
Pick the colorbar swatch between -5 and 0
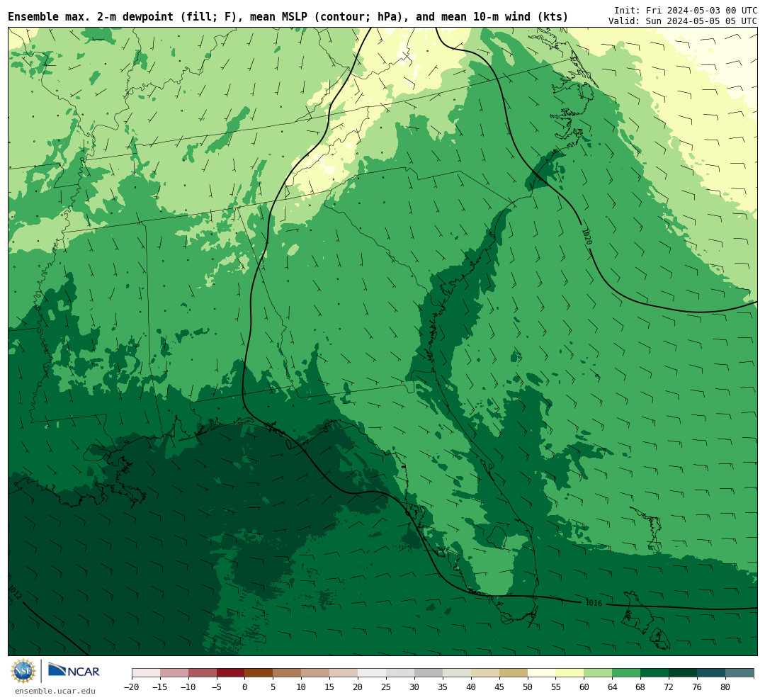tap(230, 673)
